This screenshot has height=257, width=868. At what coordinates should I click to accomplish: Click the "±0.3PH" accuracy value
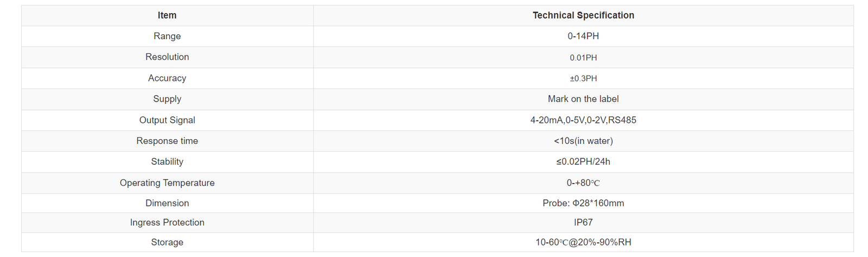coord(583,78)
